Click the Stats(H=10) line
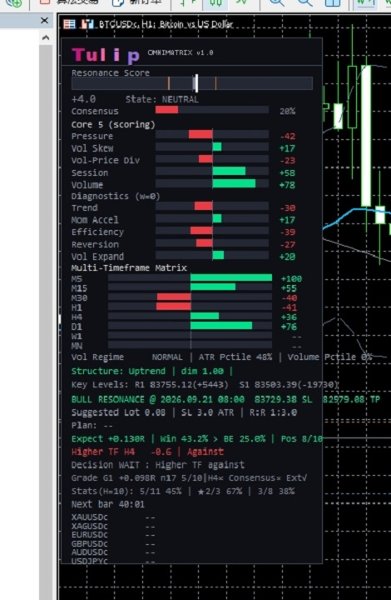This screenshot has width=391, height=600. (183, 491)
